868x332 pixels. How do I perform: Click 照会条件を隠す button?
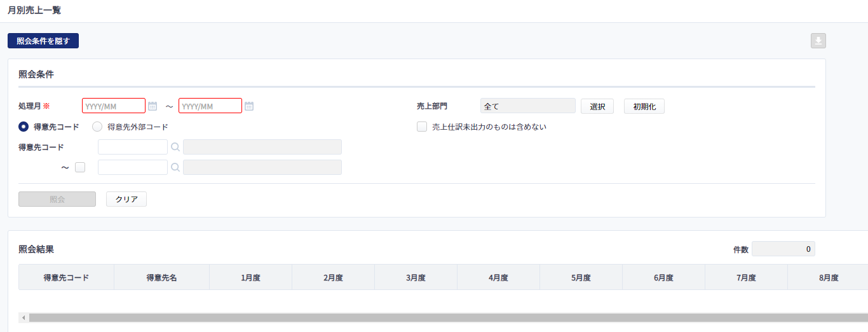[x=43, y=41]
